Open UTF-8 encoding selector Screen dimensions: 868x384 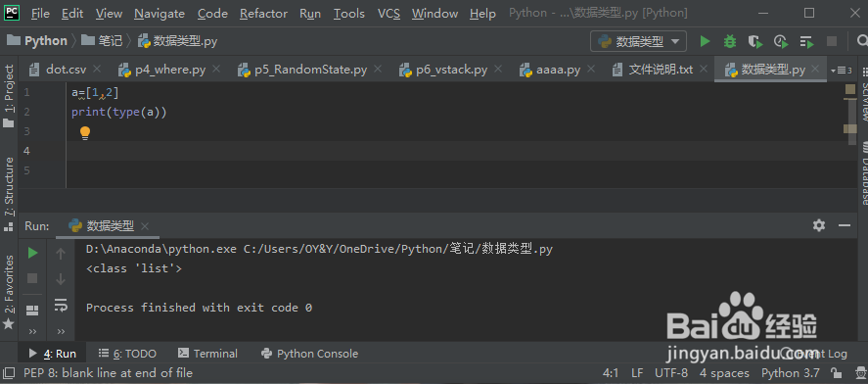(x=671, y=373)
